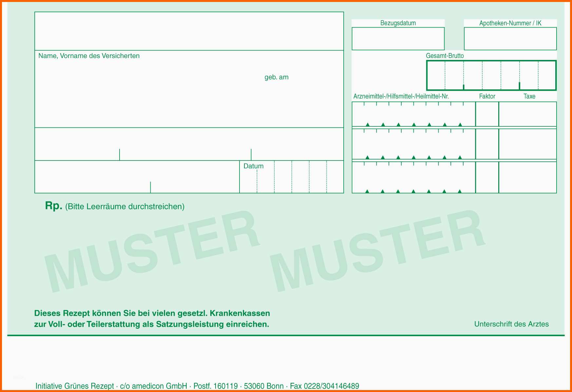The height and width of the screenshot is (392, 572).
Task: Click inside the Gesamt-Brutto amount box
Action: tap(491, 75)
